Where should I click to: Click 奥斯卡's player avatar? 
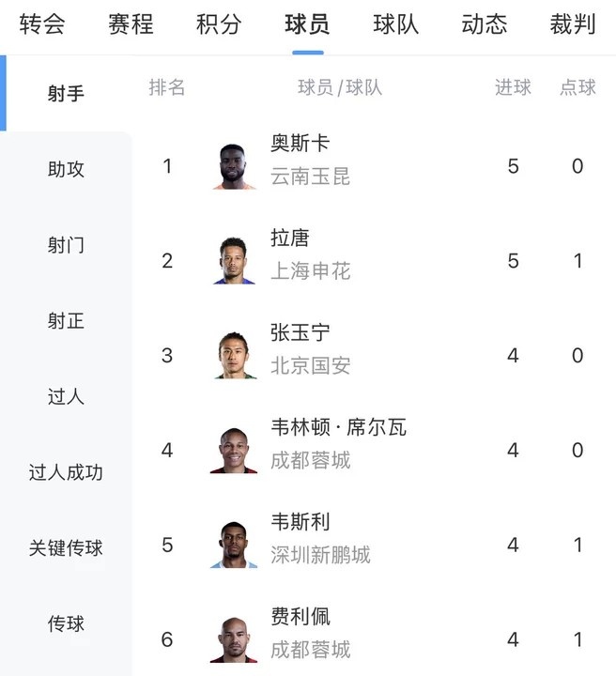[x=234, y=166]
